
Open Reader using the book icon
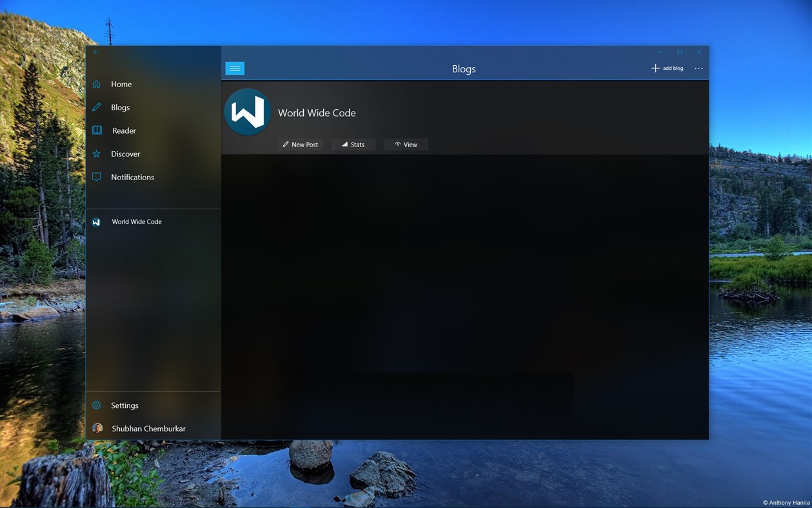(x=96, y=130)
